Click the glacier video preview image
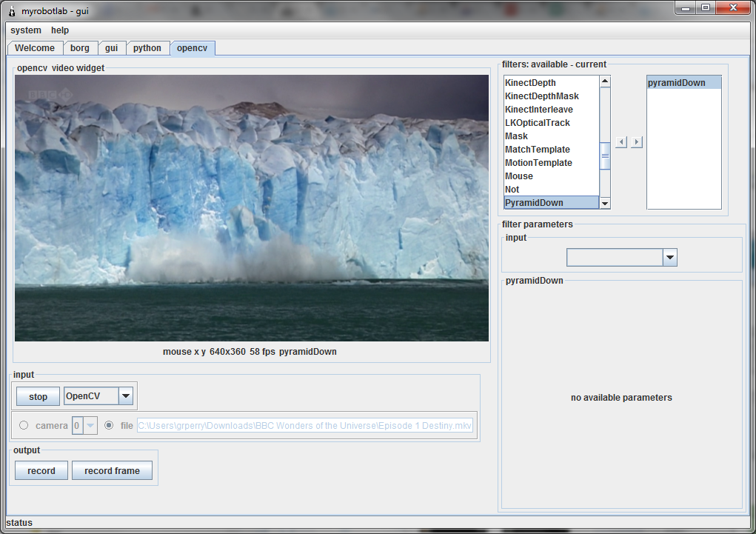Screen dimensions: 756x534 click(x=252, y=208)
